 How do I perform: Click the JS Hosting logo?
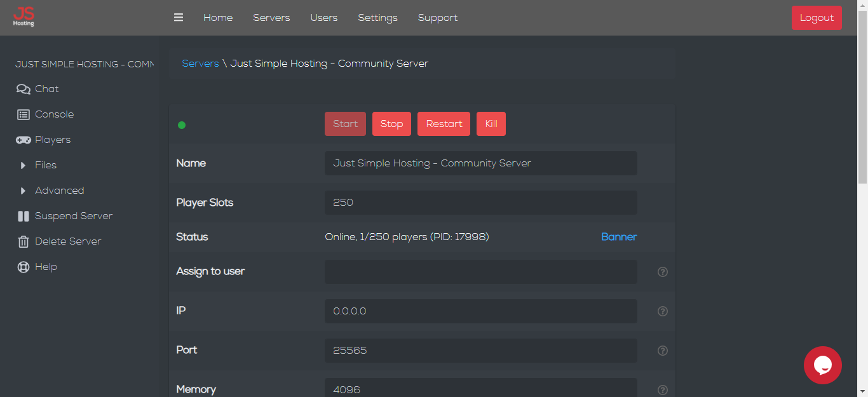[x=24, y=17]
